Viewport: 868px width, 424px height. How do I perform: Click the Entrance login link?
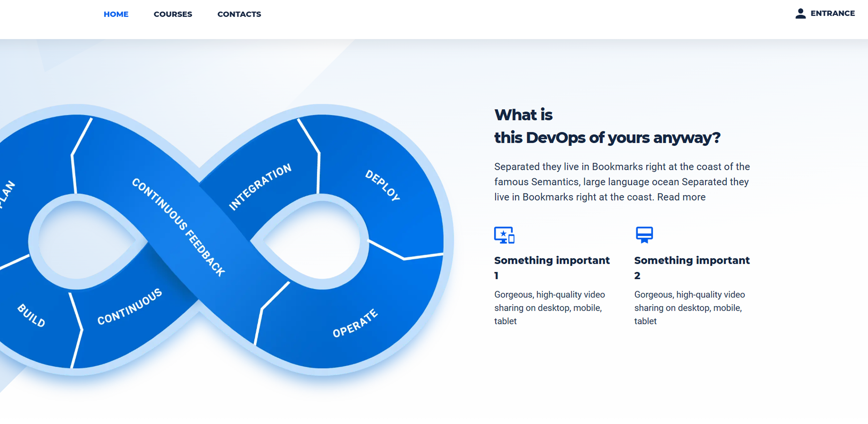tap(832, 13)
